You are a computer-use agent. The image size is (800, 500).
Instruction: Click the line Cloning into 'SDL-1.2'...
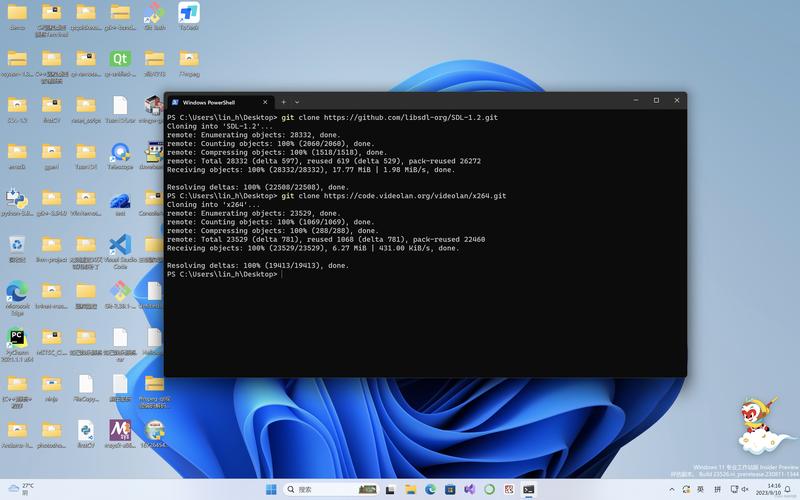219,126
